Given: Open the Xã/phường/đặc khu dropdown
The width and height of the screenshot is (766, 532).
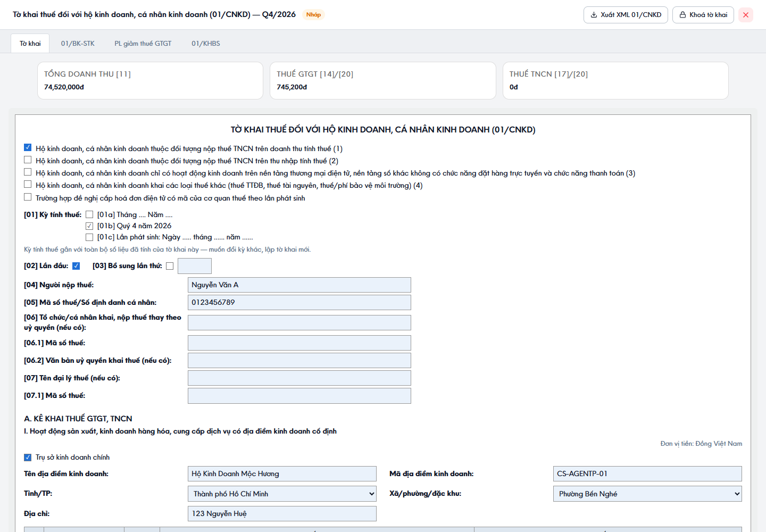Looking at the screenshot, I should tap(647, 494).
